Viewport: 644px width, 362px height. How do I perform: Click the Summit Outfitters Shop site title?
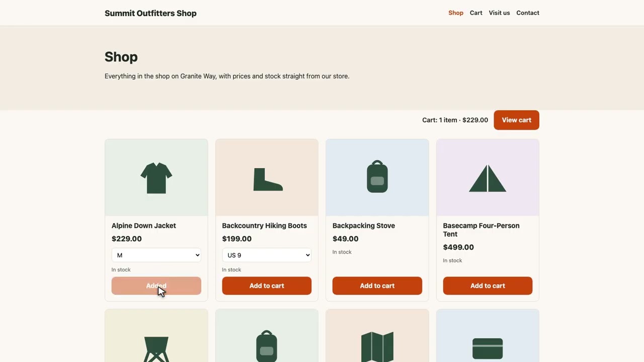click(x=150, y=13)
